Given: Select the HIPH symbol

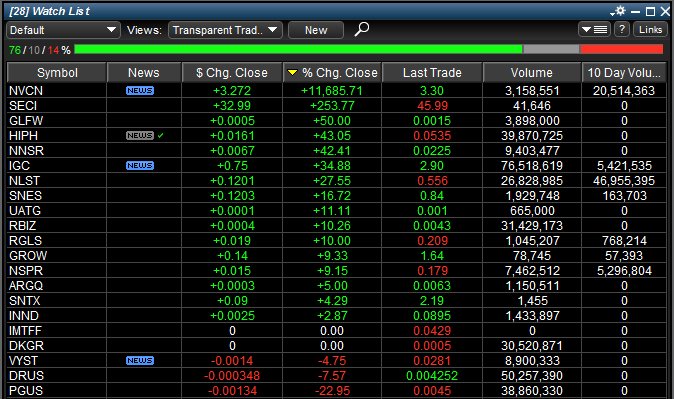Looking at the screenshot, I should 23,136.
